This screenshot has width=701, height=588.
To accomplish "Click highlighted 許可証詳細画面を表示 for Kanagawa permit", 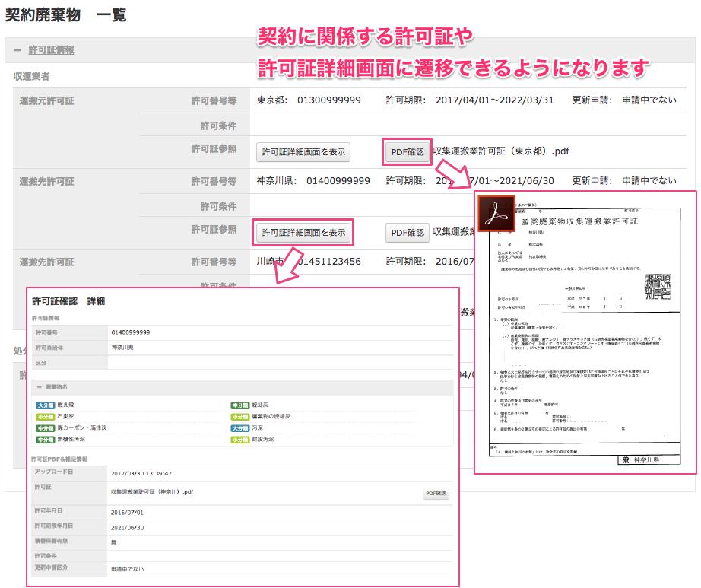I will coord(303,233).
